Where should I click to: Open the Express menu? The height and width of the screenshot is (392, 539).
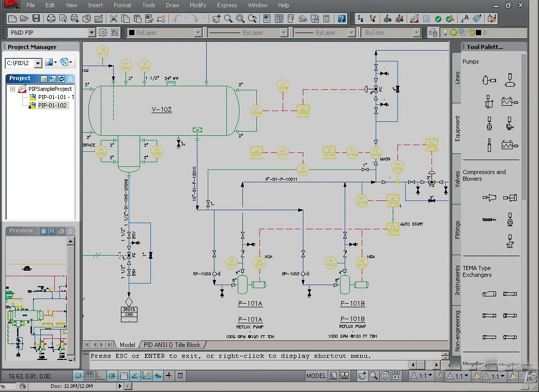coord(227,5)
